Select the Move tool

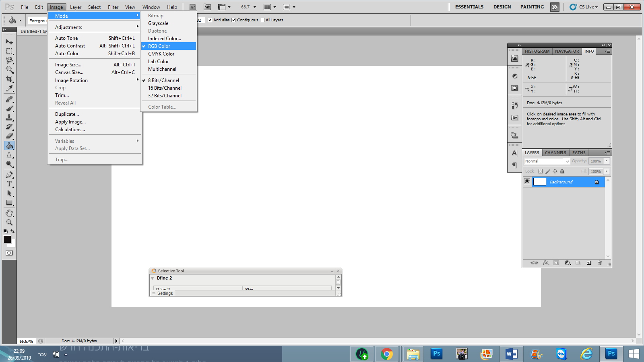click(9, 42)
